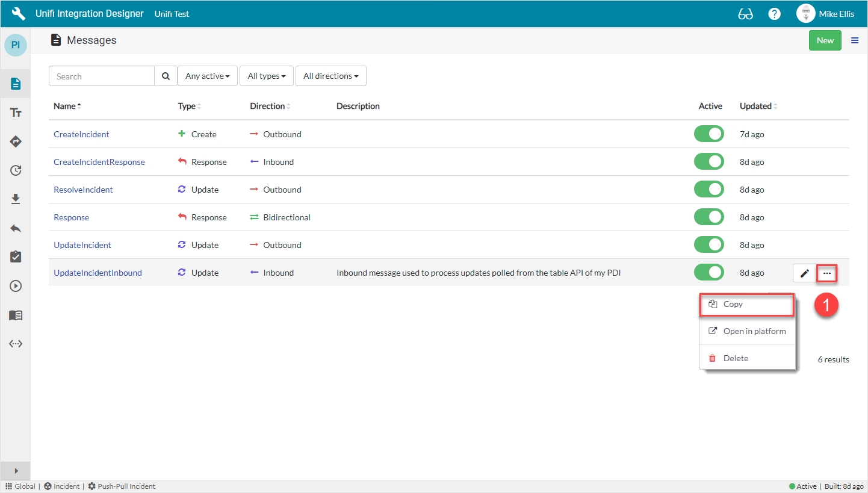Select Delete in the context menu
The width and height of the screenshot is (868, 493).
(736, 358)
